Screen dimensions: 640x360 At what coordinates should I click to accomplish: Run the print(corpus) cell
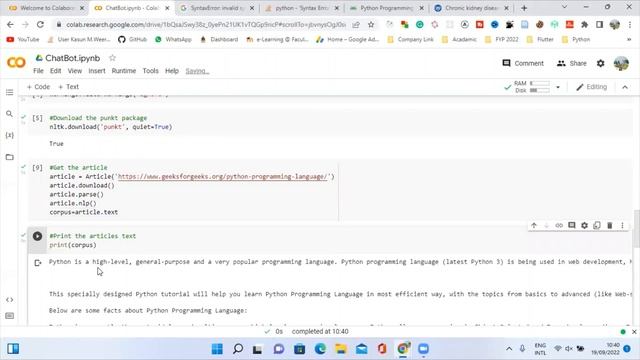tap(37, 236)
